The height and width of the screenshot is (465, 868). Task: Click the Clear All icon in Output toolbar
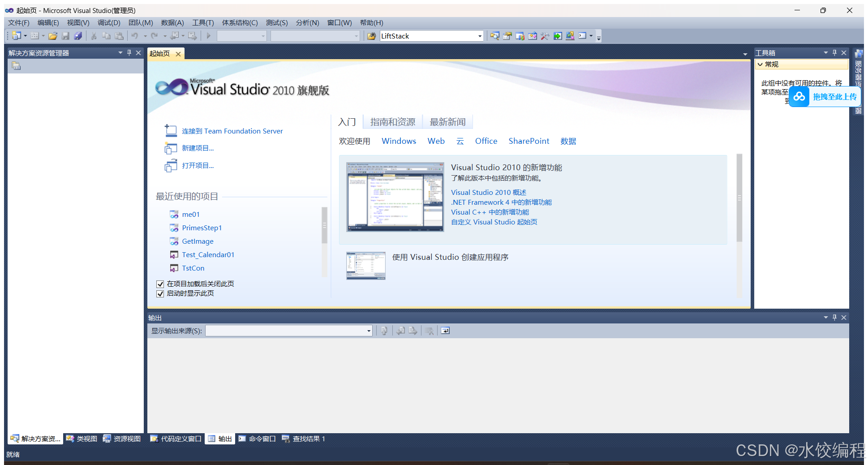pos(429,331)
